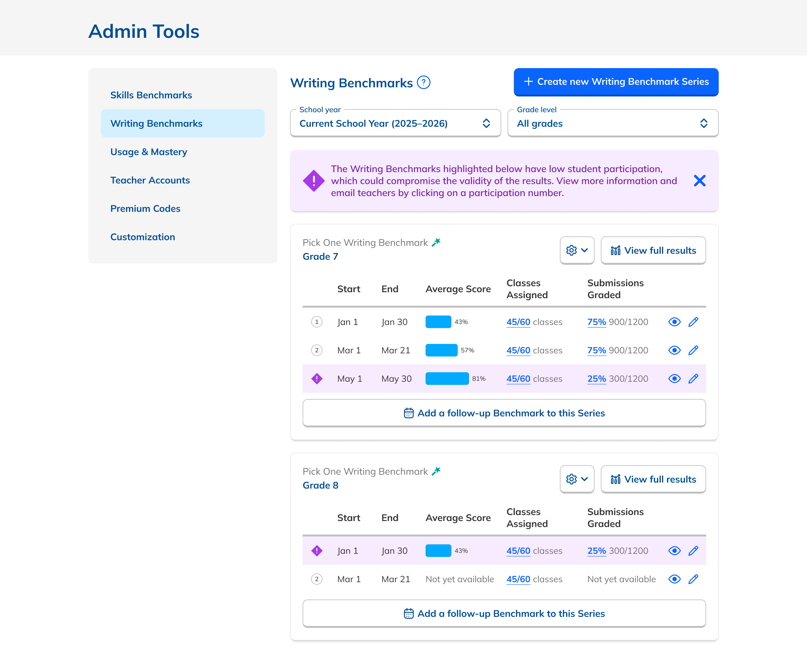Go to Usage & Mastery section
807x672 pixels.
[x=149, y=152]
